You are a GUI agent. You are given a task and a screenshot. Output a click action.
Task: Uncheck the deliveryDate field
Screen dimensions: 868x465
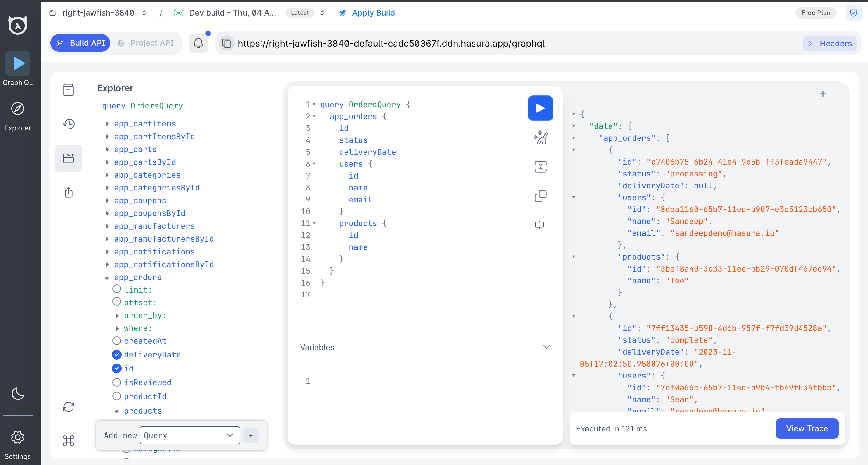[x=117, y=354]
